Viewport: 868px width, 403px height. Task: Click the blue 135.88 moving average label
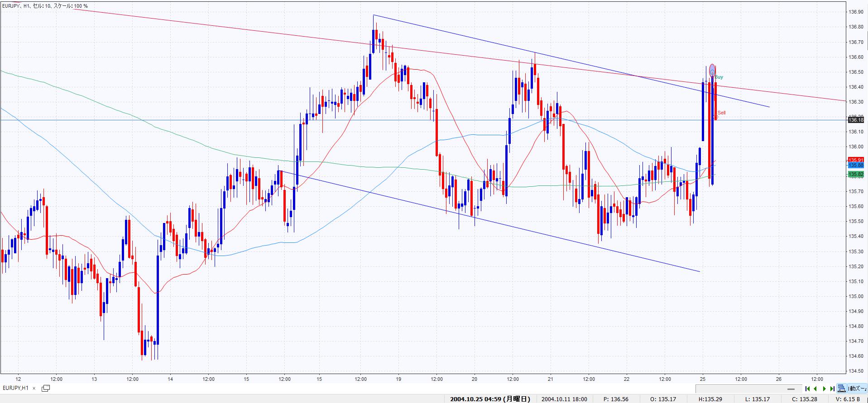click(x=855, y=166)
